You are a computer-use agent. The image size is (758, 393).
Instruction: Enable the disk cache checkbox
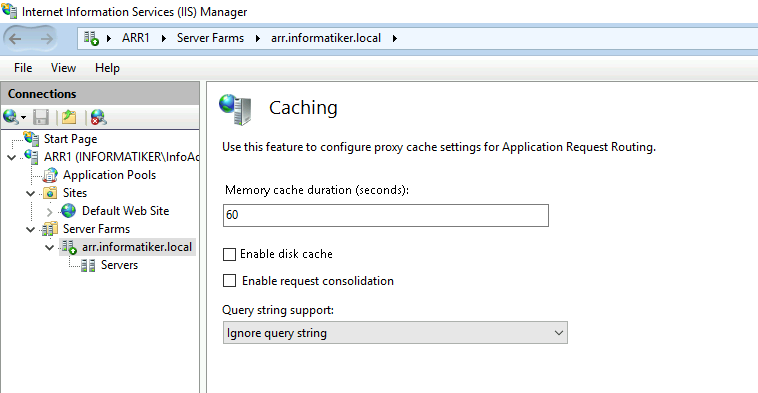229,254
